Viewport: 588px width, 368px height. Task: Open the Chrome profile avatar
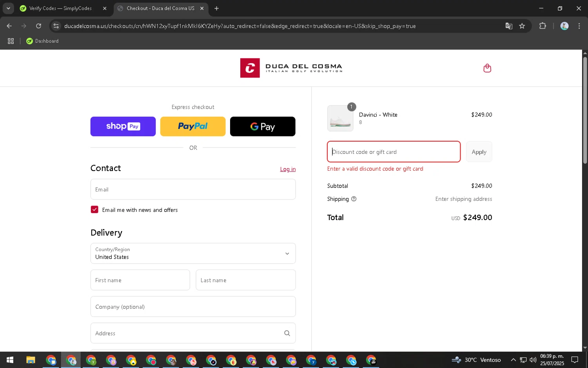click(x=564, y=26)
